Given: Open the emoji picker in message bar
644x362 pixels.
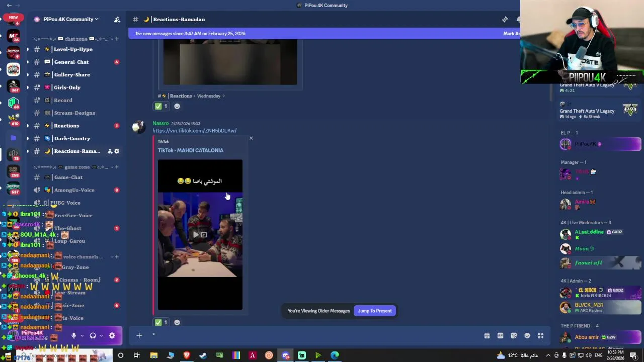Looking at the screenshot, I should [x=527, y=336].
